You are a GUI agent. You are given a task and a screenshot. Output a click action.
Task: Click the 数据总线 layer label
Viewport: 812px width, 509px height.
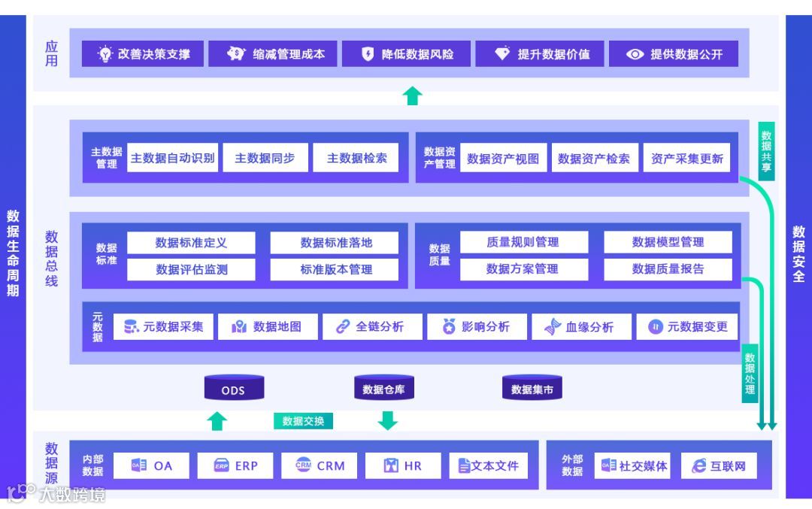[51, 259]
